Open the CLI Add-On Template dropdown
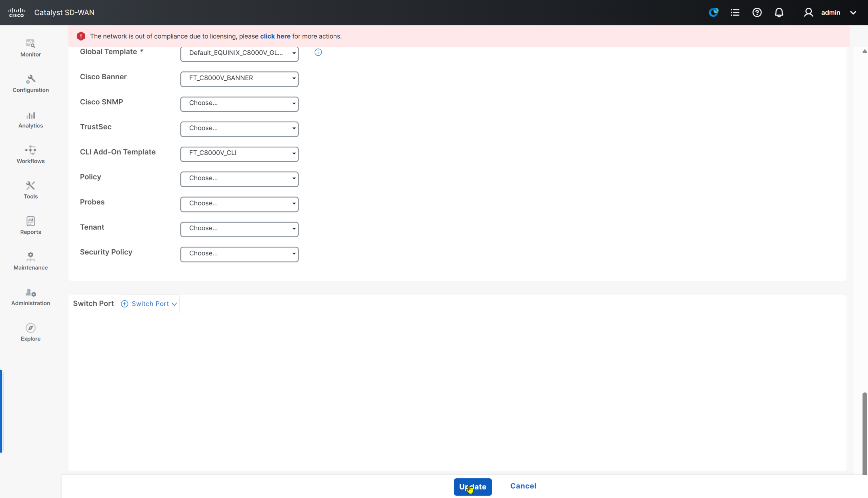Viewport: 868px width, 498px height. (239, 154)
